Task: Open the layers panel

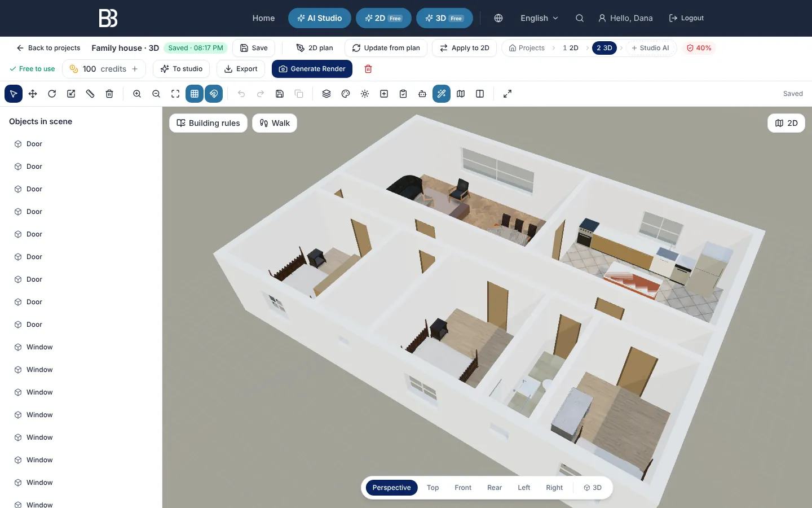Action: pyautogui.click(x=326, y=94)
